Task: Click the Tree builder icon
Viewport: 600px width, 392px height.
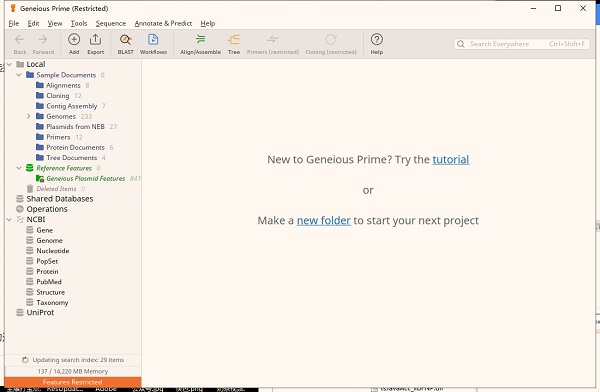Action: click(234, 44)
